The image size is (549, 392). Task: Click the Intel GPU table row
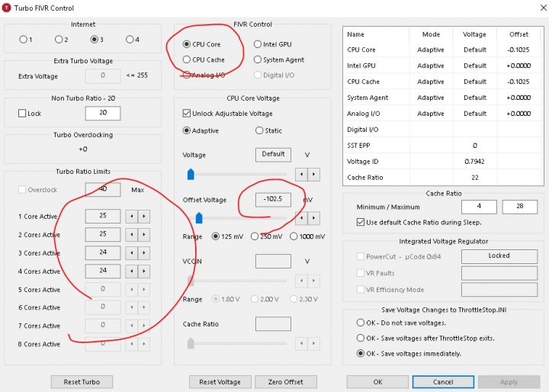pos(443,66)
